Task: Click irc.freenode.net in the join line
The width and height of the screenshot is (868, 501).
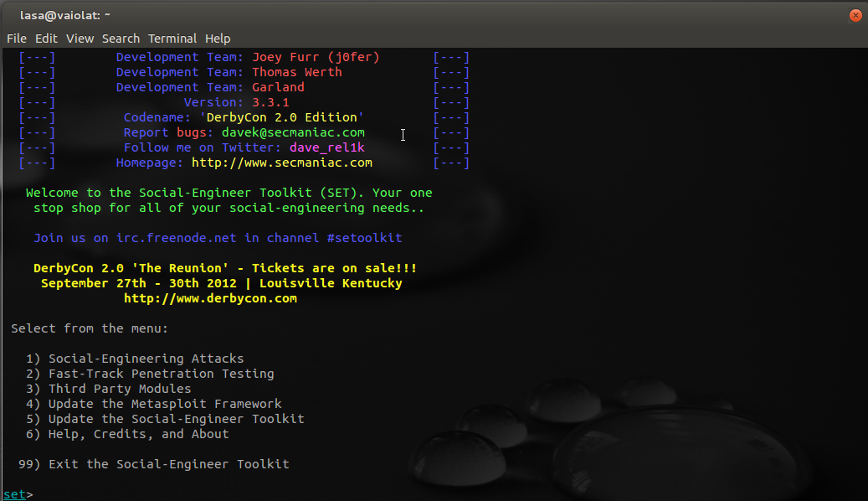Action: (176, 238)
